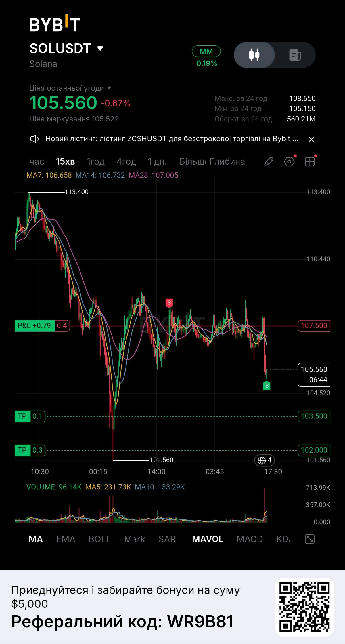Enable the Mark price indicator
This screenshot has width=345, height=644.
[135, 539]
